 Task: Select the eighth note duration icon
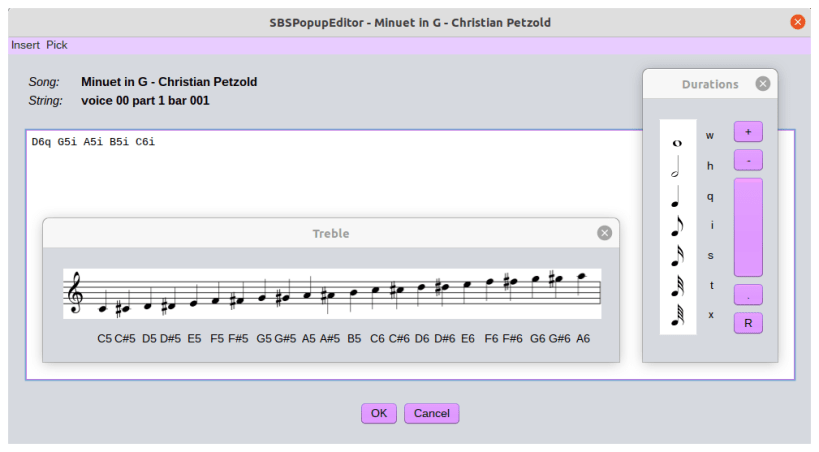coord(677,226)
